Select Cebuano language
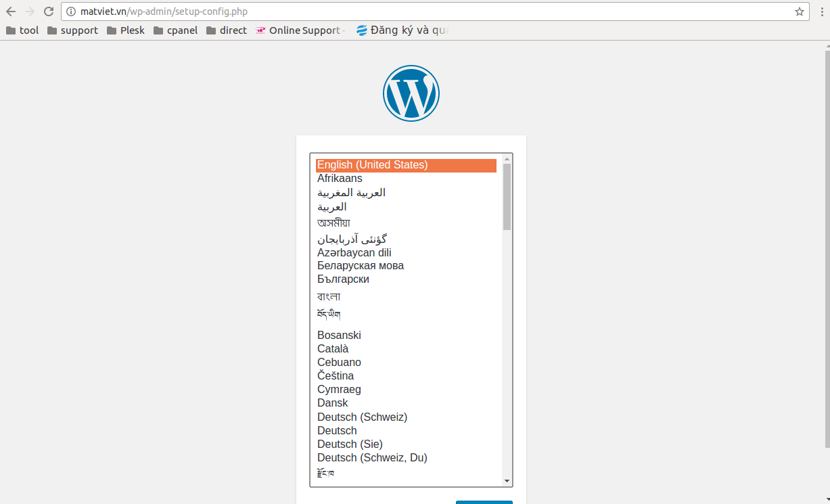The width and height of the screenshot is (830, 504). tap(406, 363)
